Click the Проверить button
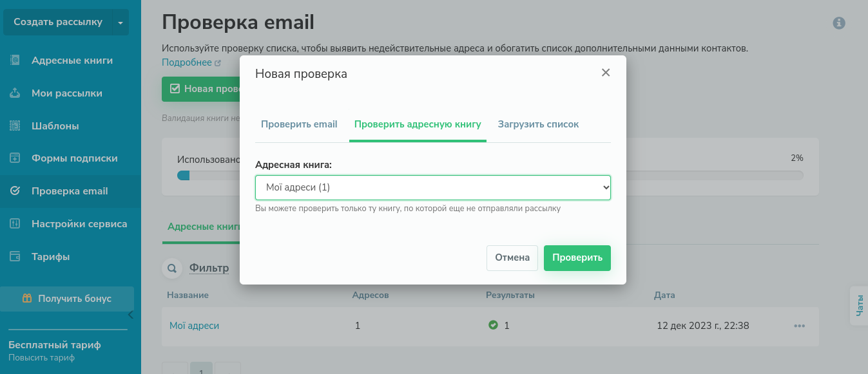 577,257
